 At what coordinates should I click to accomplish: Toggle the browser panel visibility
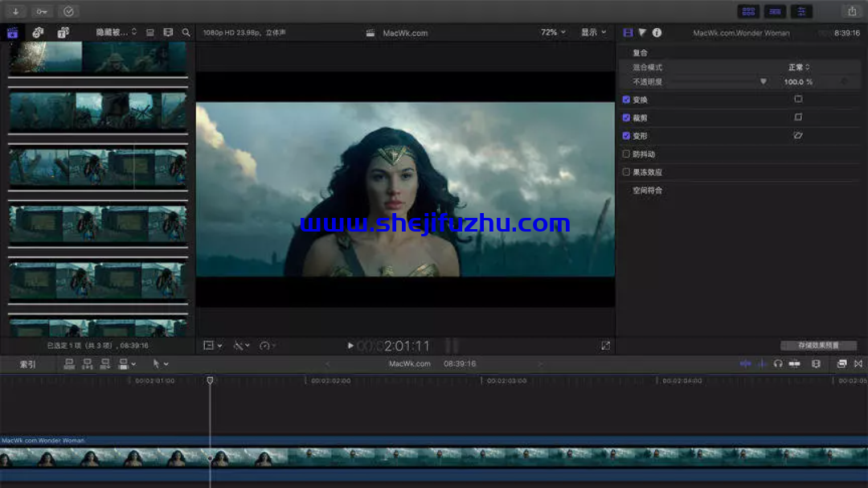tap(748, 11)
